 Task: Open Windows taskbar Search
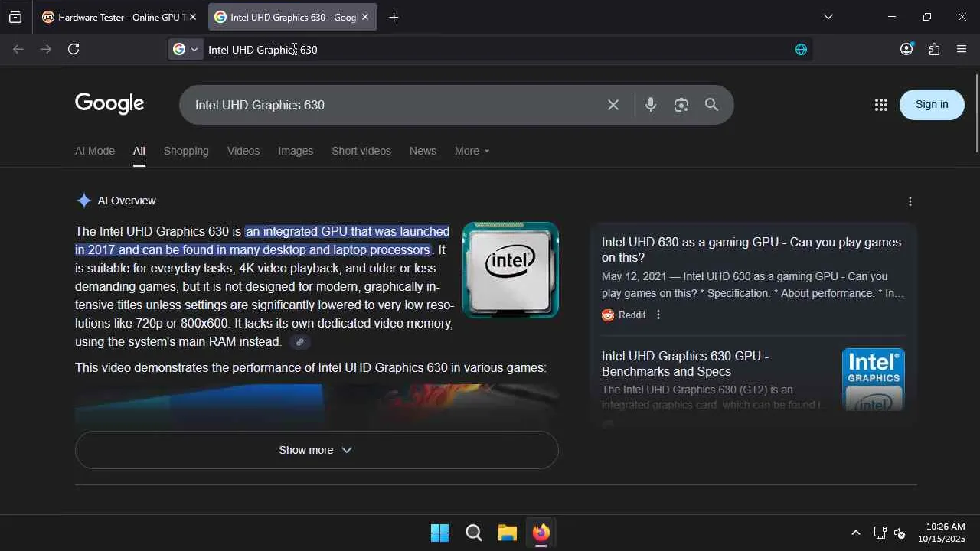pos(474,533)
